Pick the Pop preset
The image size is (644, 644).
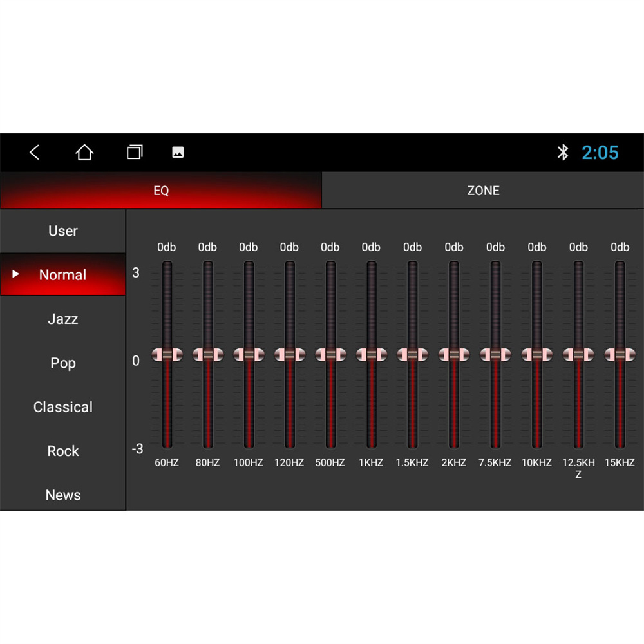click(x=63, y=363)
